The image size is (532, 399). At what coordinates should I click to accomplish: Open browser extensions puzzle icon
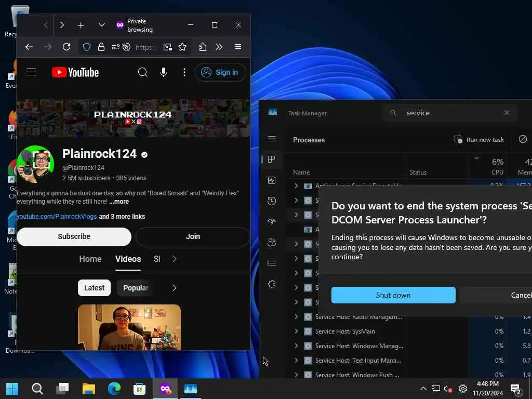pos(203,47)
